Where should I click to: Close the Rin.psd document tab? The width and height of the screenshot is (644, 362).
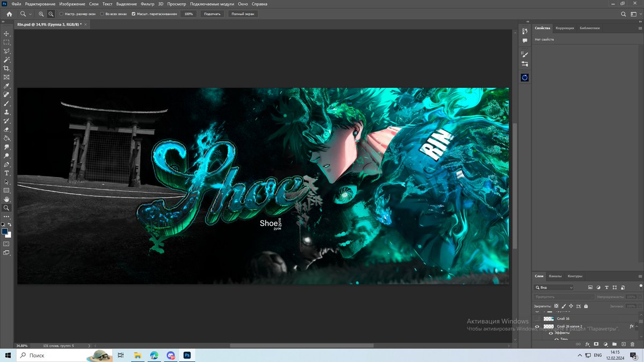86,24
